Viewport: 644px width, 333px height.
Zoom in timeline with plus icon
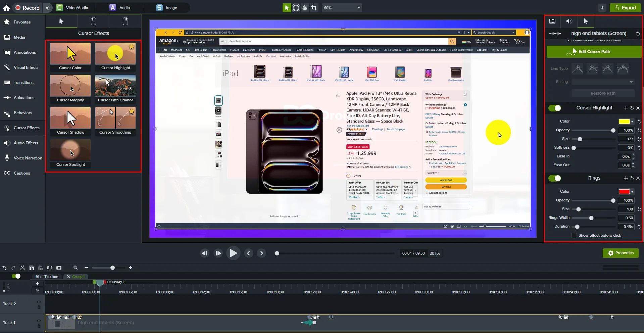131,268
